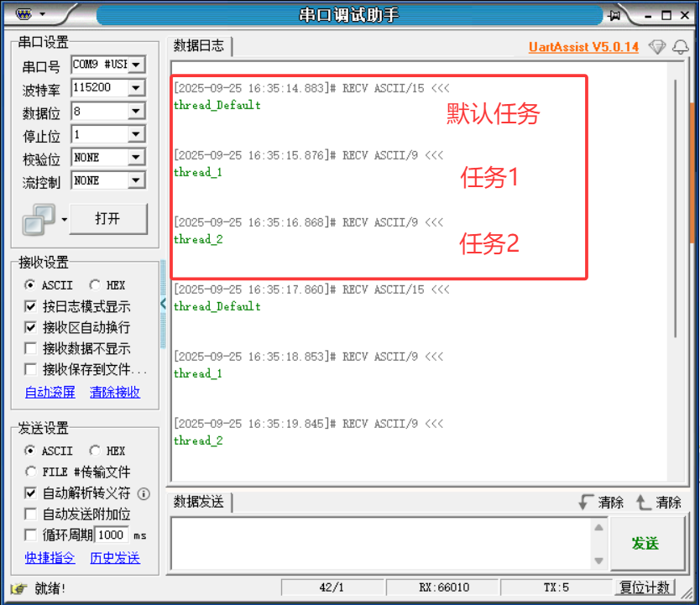
Task: Enable 循环周期 checkbox
Action: 30,535
